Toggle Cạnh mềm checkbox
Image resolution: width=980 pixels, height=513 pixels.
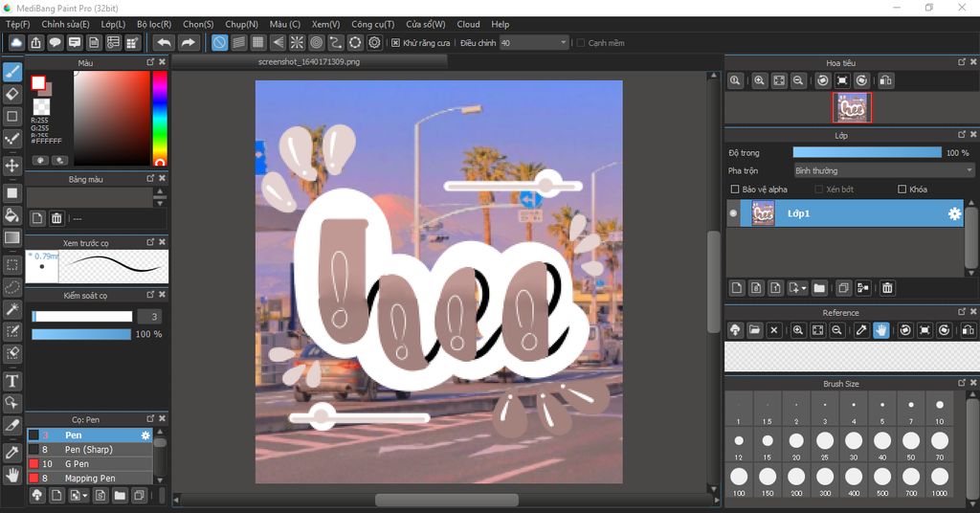pyautogui.click(x=581, y=43)
